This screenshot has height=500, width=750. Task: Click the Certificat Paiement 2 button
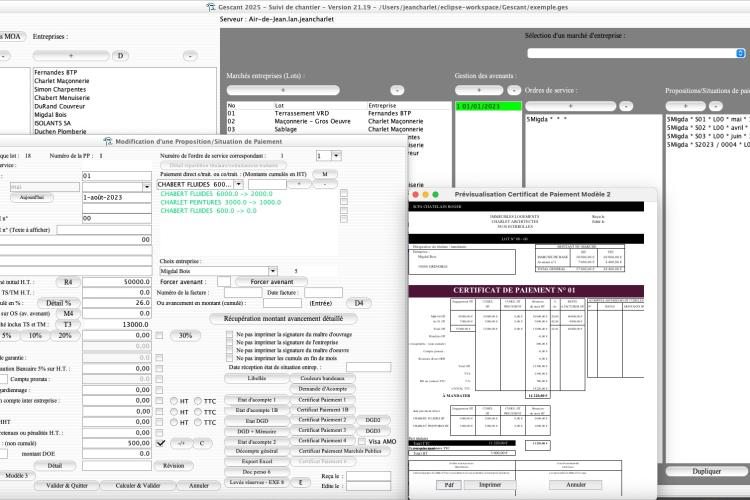pos(322,420)
